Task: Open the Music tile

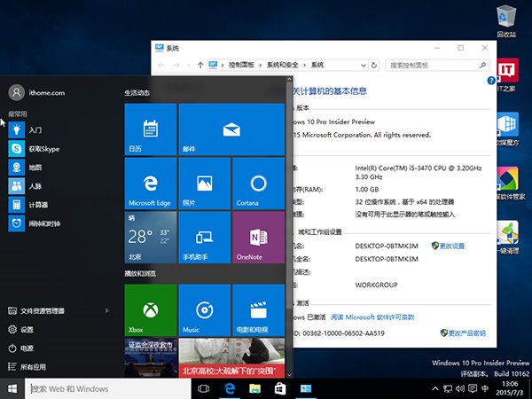Action: [x=204, y=309]
